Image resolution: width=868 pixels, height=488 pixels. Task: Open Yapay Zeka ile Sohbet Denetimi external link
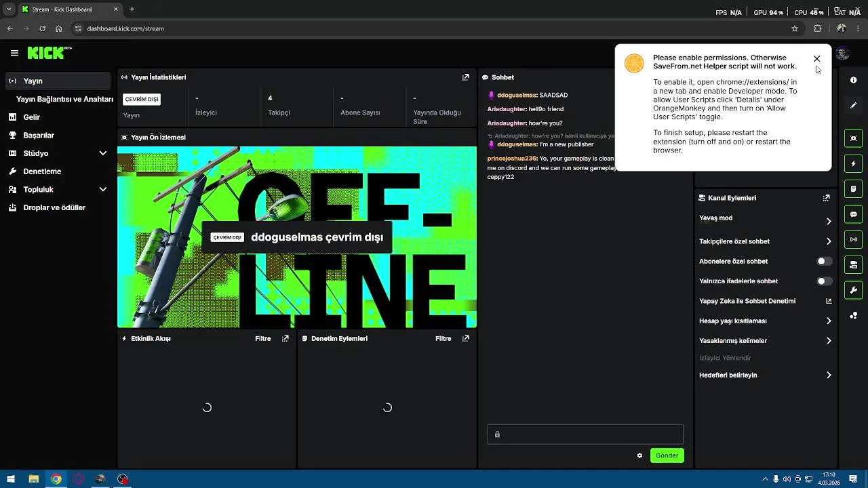829,301
